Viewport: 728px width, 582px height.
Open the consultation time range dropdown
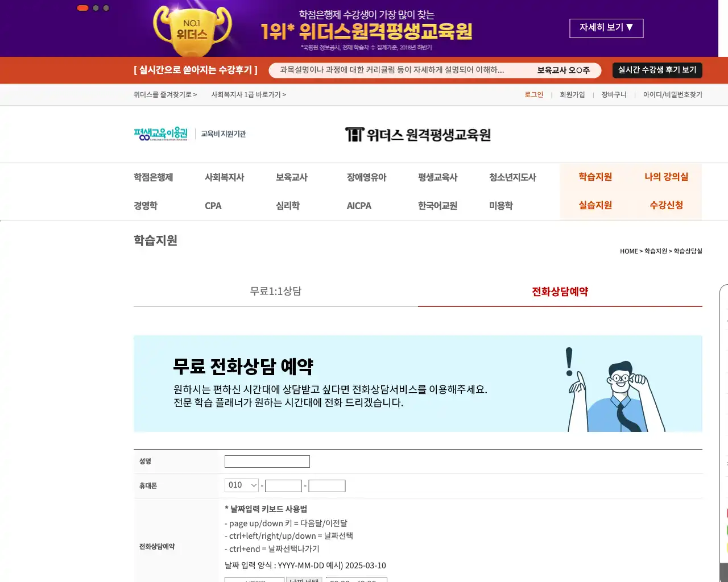[356, 580]
